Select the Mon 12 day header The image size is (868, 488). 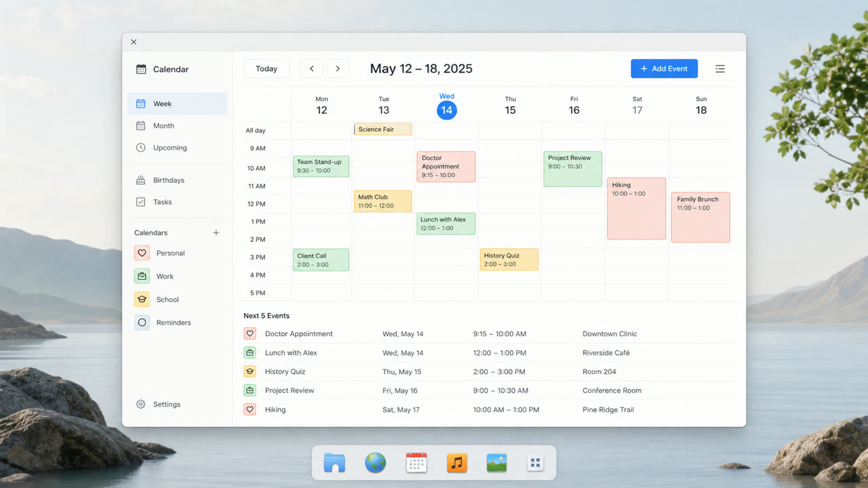[321, 106]
